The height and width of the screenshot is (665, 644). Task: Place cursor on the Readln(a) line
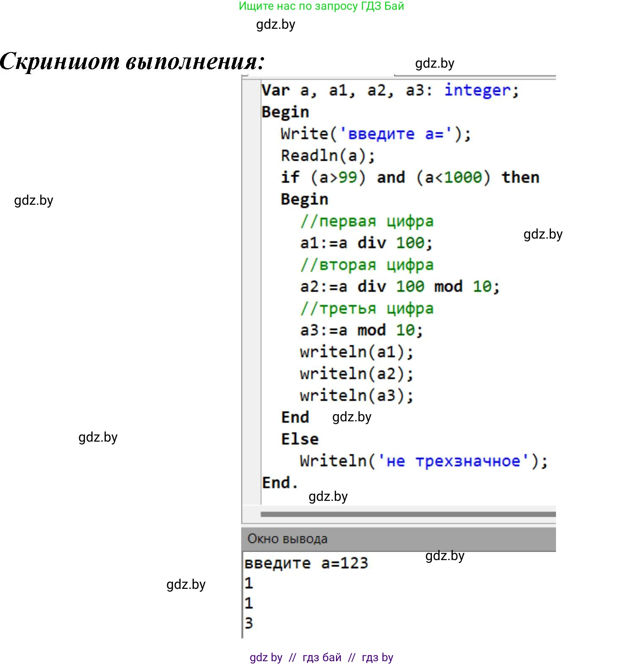click(328, 156)
